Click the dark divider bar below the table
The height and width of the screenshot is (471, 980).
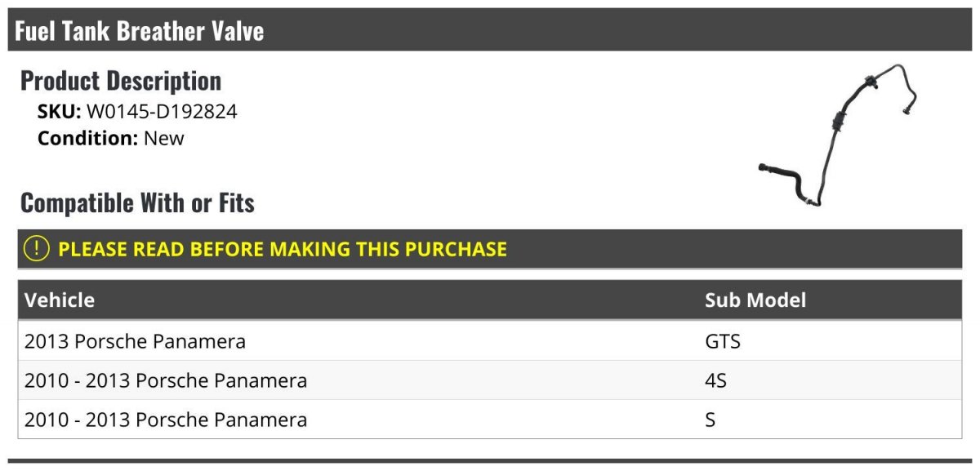point(490,460)
